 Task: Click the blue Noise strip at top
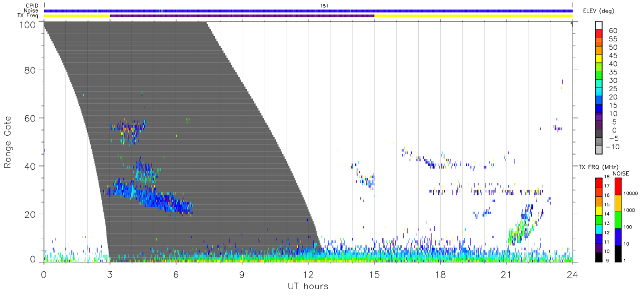pos(308,10)
